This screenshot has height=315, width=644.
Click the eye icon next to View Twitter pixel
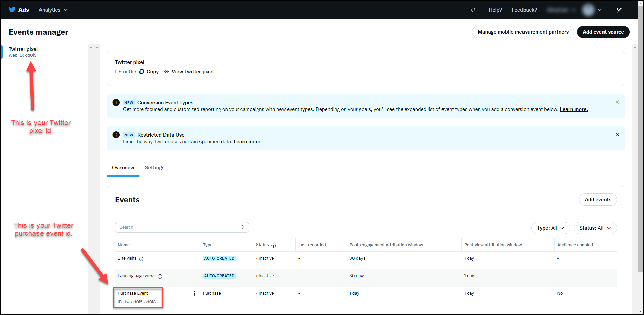click(x=166, y=71)
